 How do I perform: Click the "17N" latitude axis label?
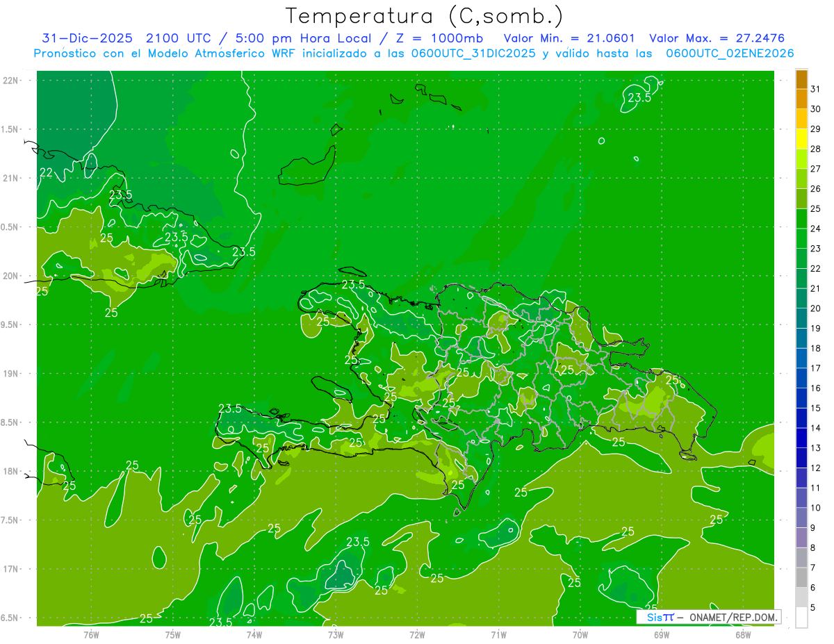point(11,569)
